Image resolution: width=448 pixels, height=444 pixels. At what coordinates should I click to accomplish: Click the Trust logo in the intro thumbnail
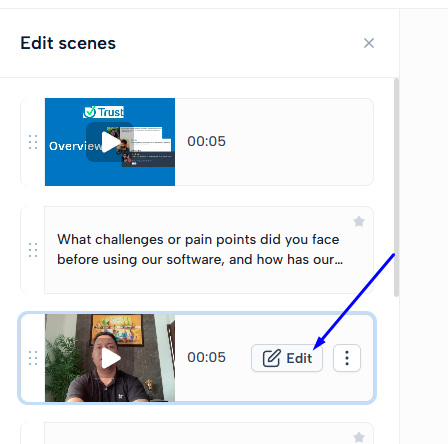(104, 112)
